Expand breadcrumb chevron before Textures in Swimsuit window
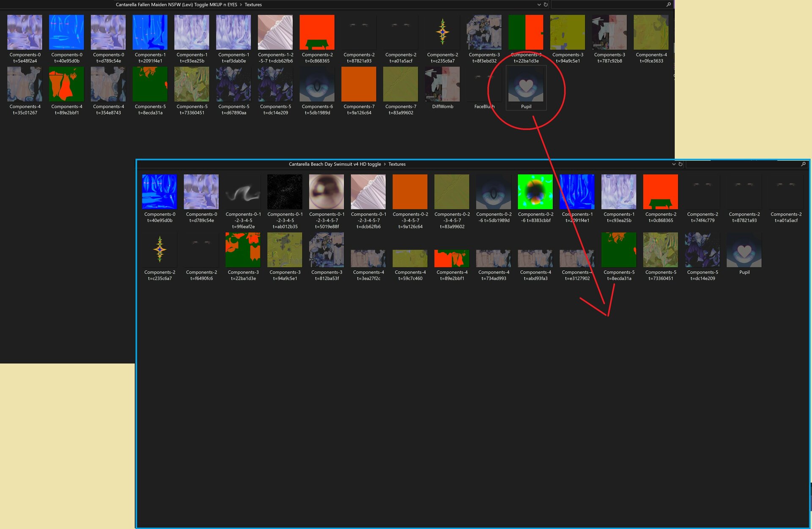This screenshot has width=812, height=529. pos(385,164)
